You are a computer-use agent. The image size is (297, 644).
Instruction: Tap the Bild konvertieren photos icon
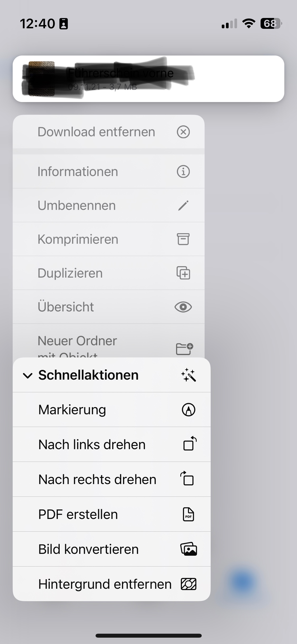click(188, 549)
